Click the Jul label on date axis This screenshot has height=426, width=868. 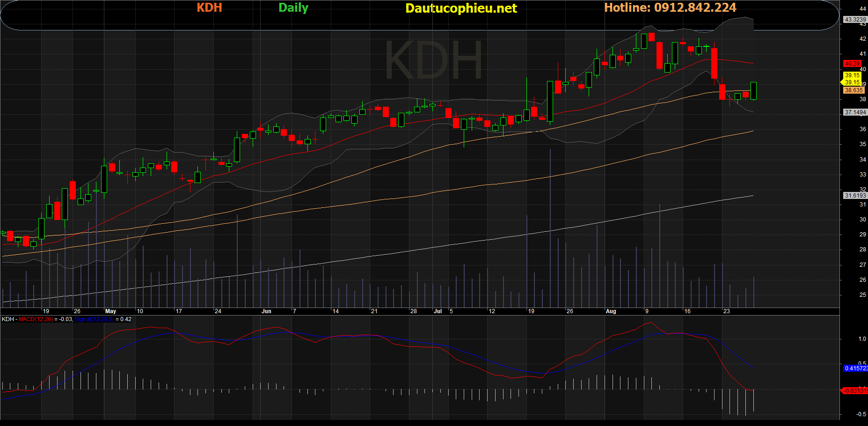[438, 311]
